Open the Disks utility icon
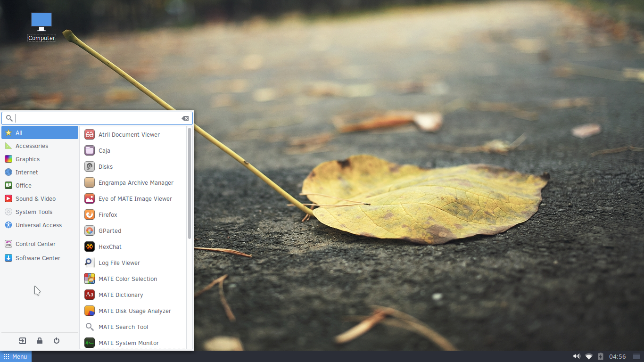 click(90, 166)
